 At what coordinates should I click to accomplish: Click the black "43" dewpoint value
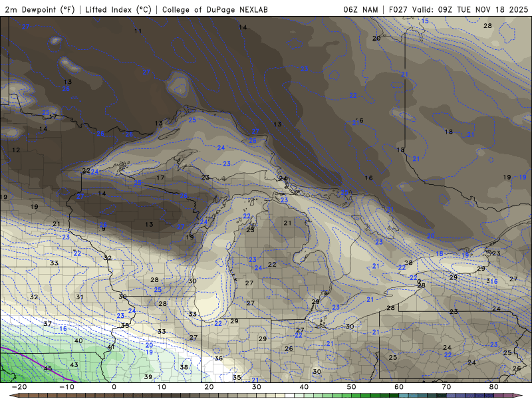pyautogui.click(x=74, y=364)
